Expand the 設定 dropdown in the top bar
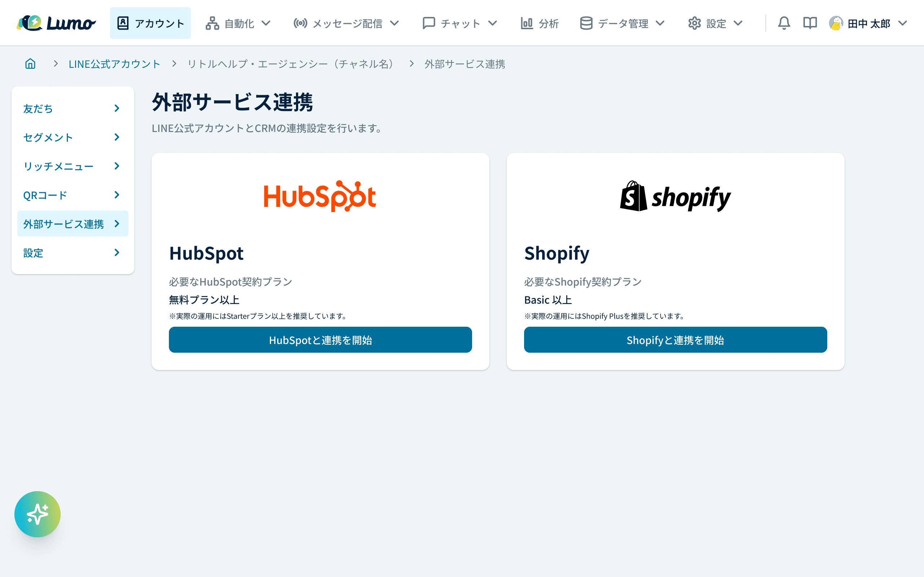Screen dimensions: 924x577 point(738,23)
